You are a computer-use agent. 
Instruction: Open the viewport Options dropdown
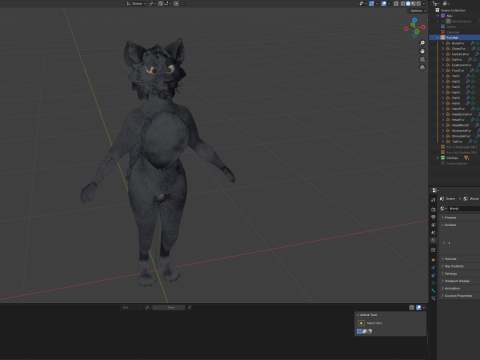click(x=417, y=11)
